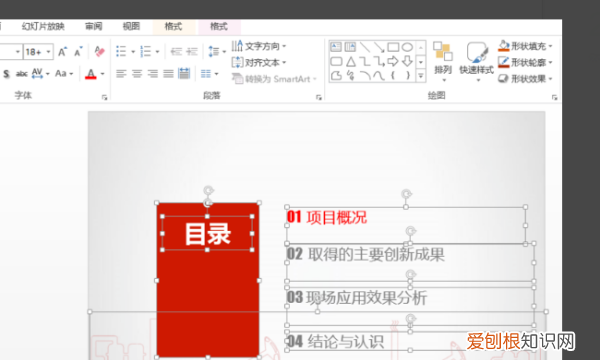Pick the down block arrow shape
The height and width of the screenshot is (360, 600).
pos(407,61)
